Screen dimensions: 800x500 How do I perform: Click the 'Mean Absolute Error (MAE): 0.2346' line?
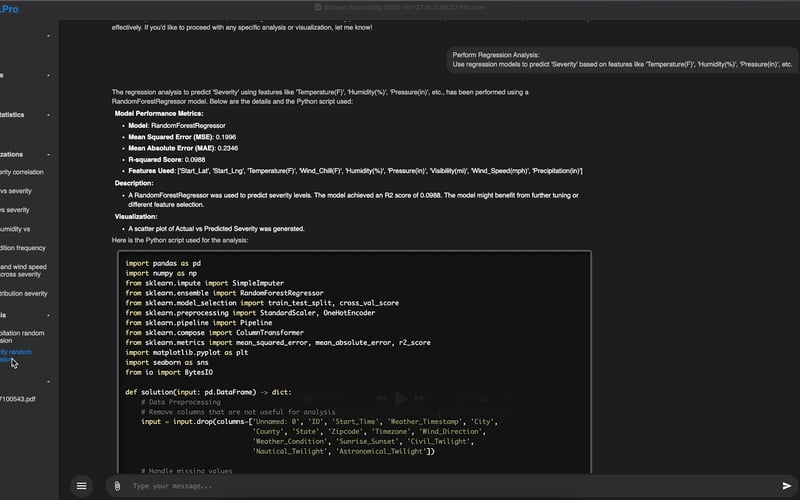click(183, 148)
